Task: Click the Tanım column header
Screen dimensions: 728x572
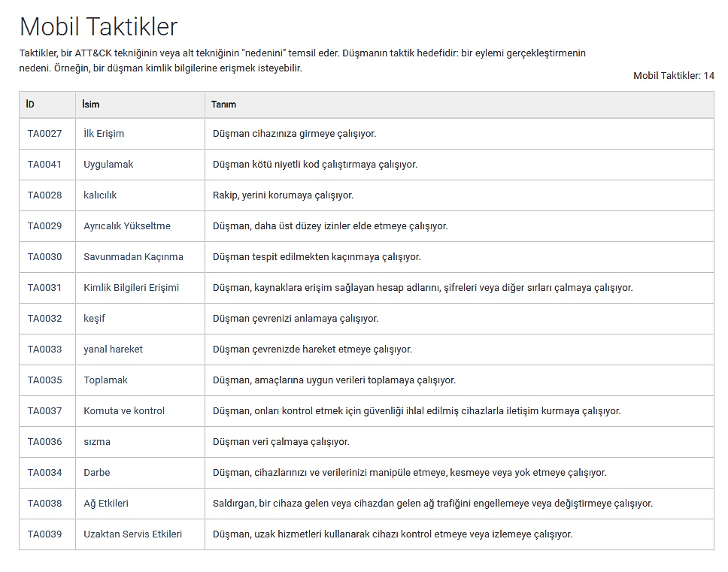Action: (x=223, y=104)
